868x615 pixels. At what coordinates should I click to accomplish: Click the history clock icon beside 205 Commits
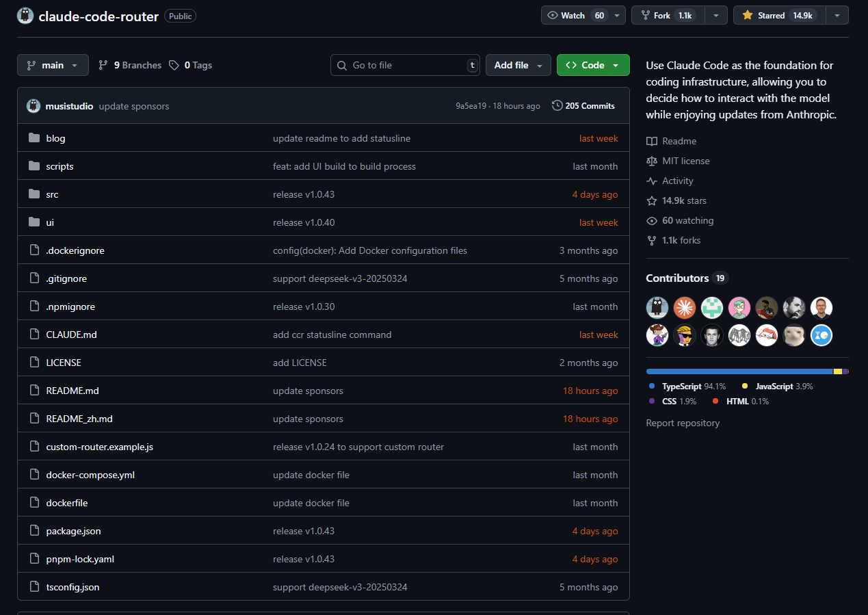557,106
